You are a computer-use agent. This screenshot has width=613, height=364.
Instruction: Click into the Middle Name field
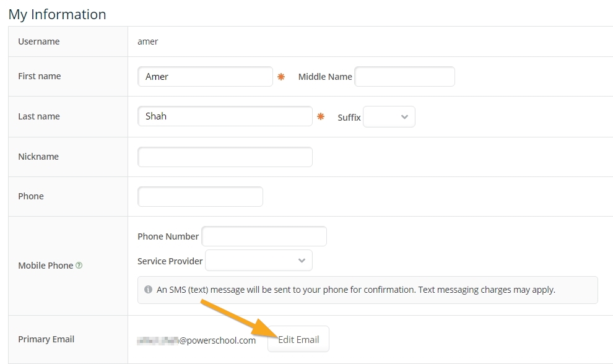pyautogui.click(x=404, y=77)
